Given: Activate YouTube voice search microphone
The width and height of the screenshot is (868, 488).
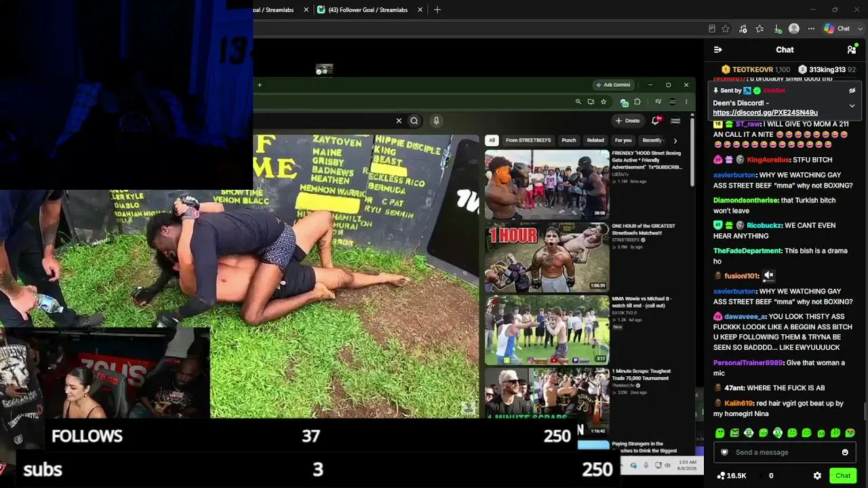Looking at the screenshot, I should [x=436, y=121].
